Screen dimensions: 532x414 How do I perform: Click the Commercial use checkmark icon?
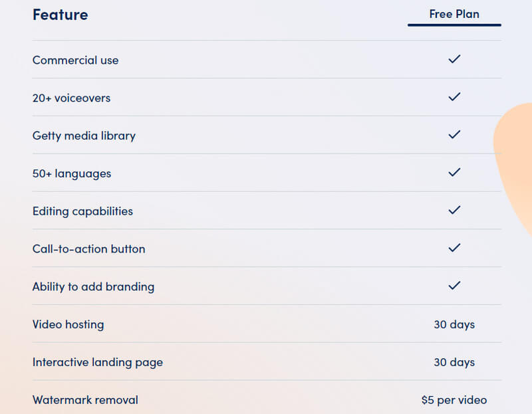(x=454, y=59)
